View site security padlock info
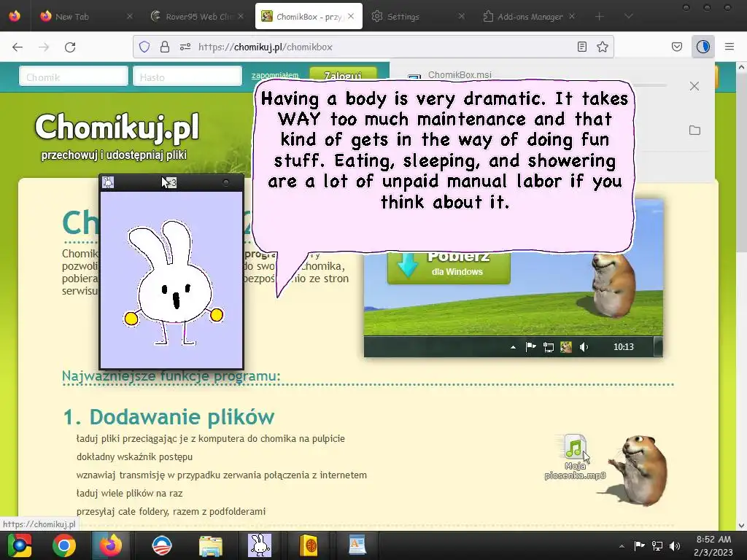Viewport: 747px width, 560px height. click(x=165, y=47)
